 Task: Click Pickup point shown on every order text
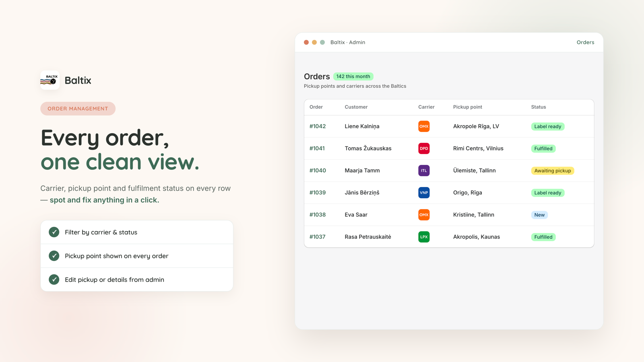[x=116, y=256]
